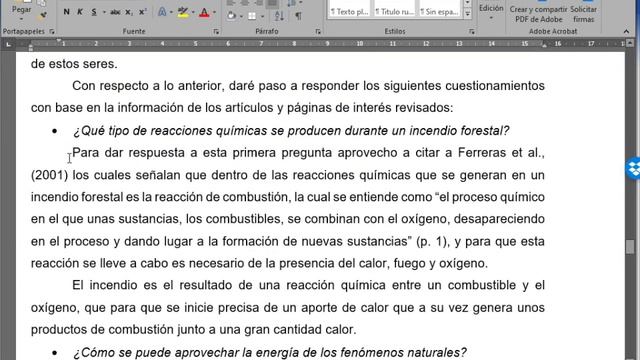
Task: Open Estilos dialog launcher
Action: pyautogui.click(x=471, y=31)
